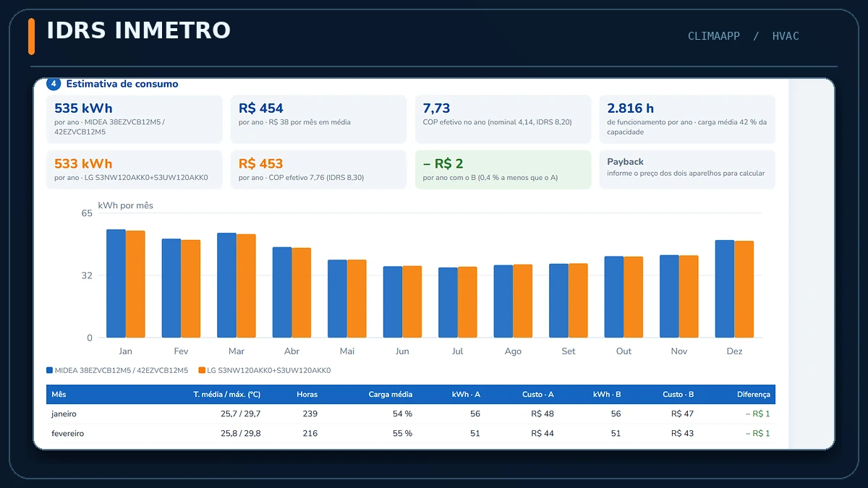Viewport: 868px width, 488px height.
Task: Click the 7,73 effective COP card
Action: click(503, 119)
